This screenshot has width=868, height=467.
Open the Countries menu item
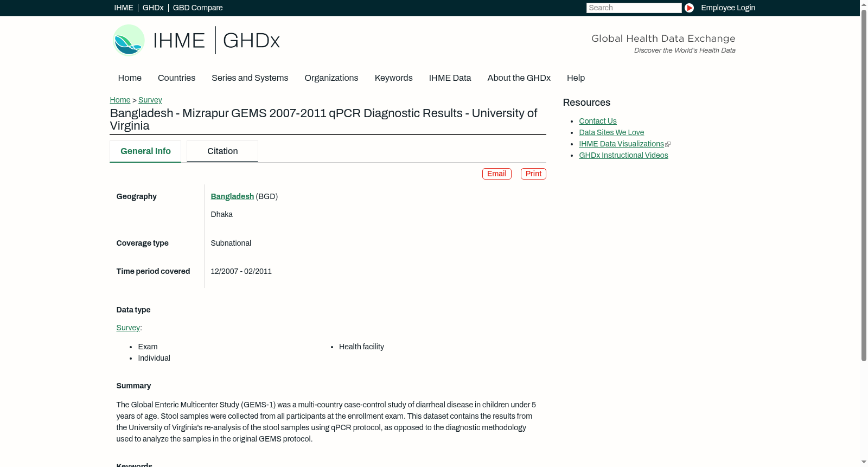pos(176,78)
